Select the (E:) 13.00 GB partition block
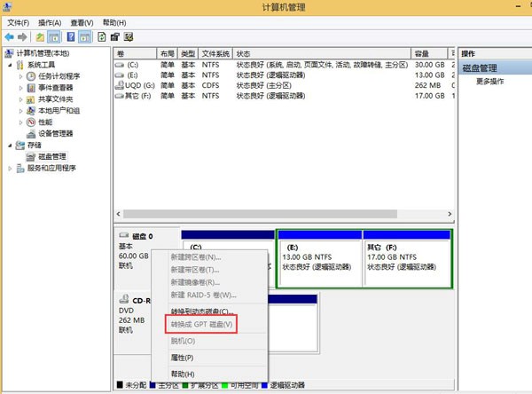This screenshot has height=394, width=532. 319,258
